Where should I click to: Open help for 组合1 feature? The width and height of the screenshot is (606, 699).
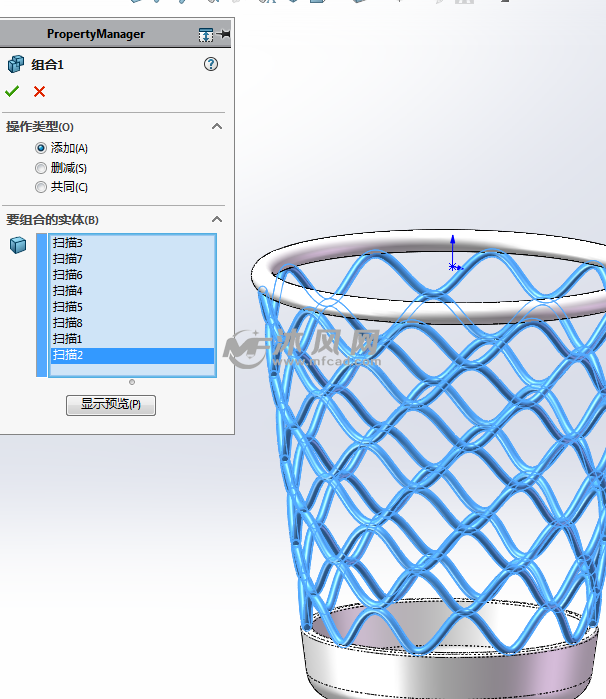point(211,64)
